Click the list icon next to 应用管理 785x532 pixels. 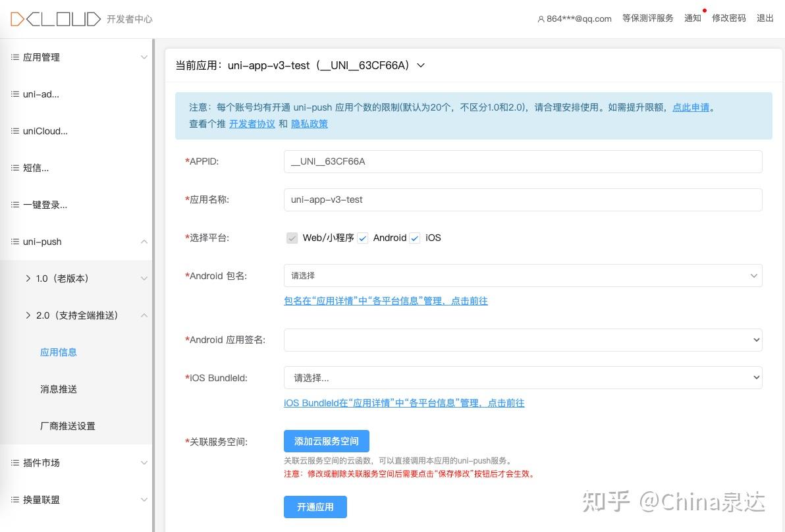14,57
